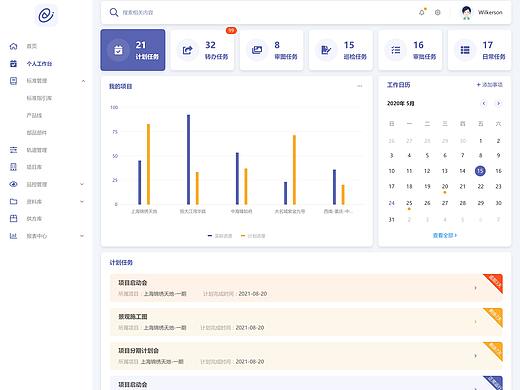Click the 查看全部 link under the calendar
This screenshot has height=390, width=520.
click(445, 235)
